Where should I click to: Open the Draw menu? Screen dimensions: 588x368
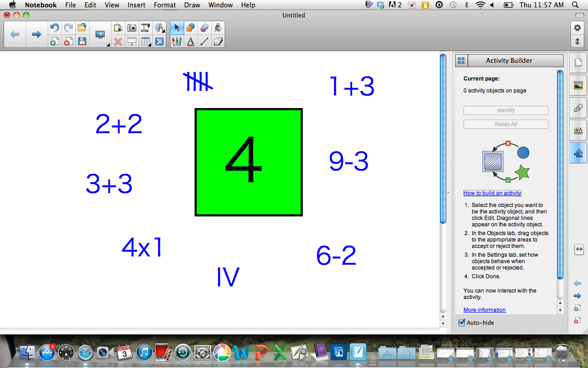coord(192,5)
